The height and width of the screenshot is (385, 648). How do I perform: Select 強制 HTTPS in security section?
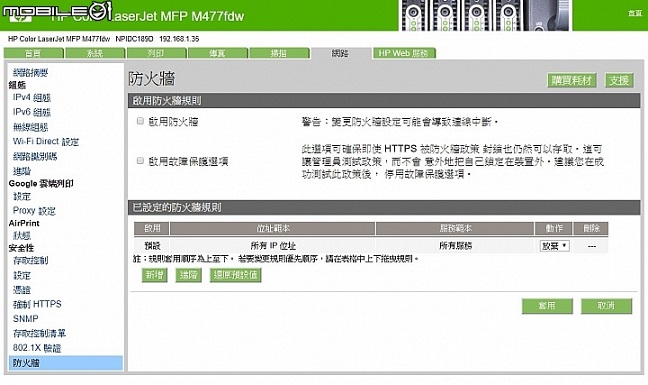point(37,304)
